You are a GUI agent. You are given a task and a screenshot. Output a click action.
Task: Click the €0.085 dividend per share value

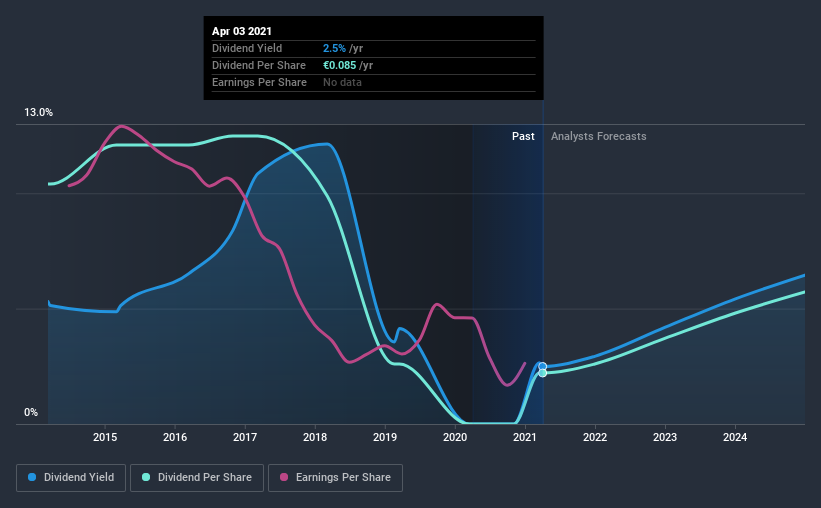point(339,65)
